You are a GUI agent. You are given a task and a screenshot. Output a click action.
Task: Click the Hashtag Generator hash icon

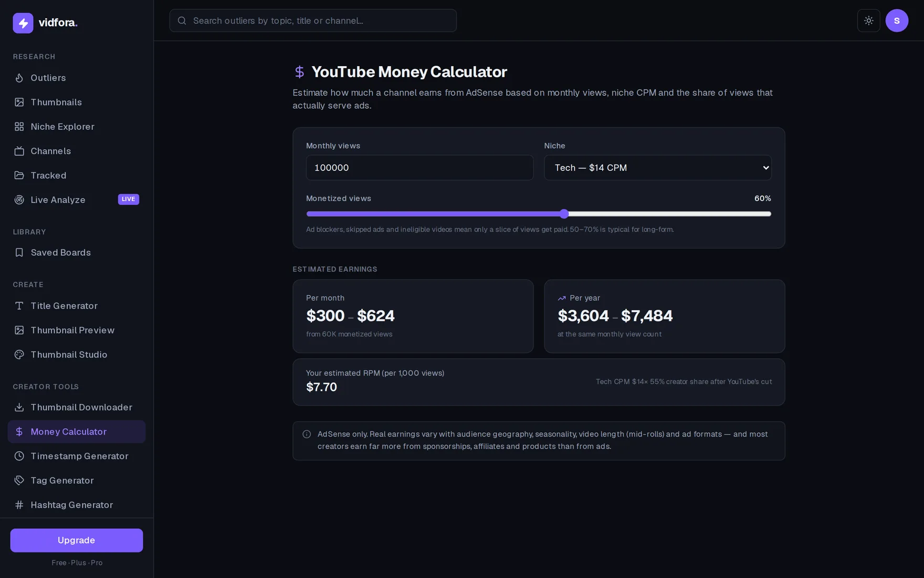tap(19, 505)
